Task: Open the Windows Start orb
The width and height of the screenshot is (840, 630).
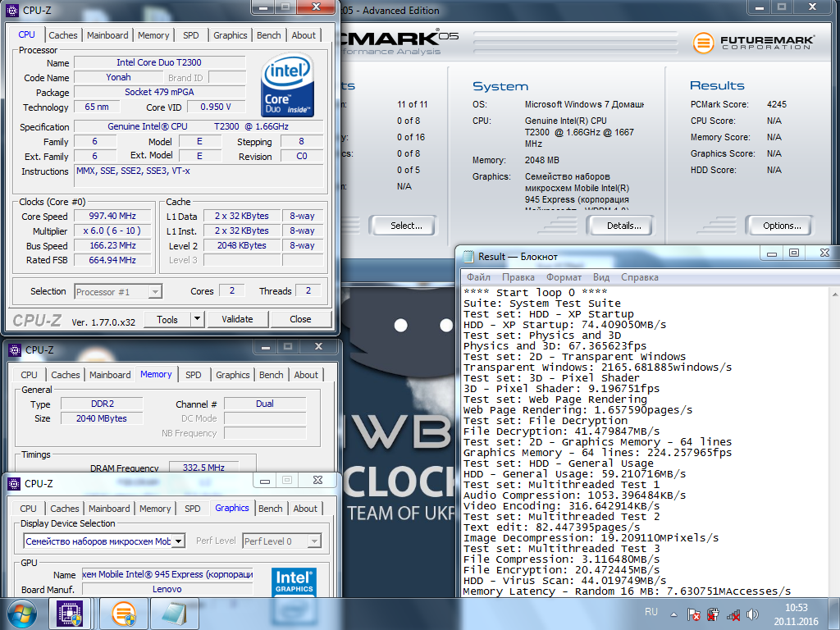Action: [22, 614]
